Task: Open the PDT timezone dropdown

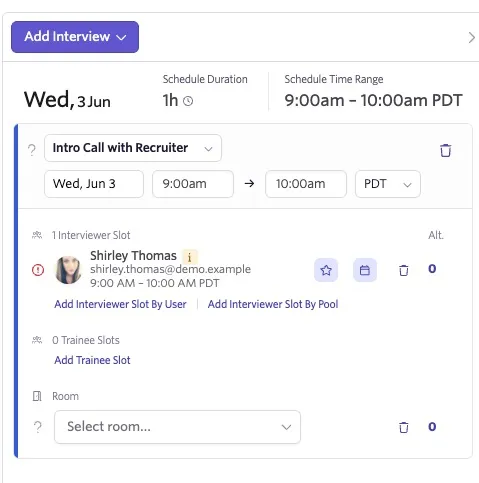Action: [388, 184]
